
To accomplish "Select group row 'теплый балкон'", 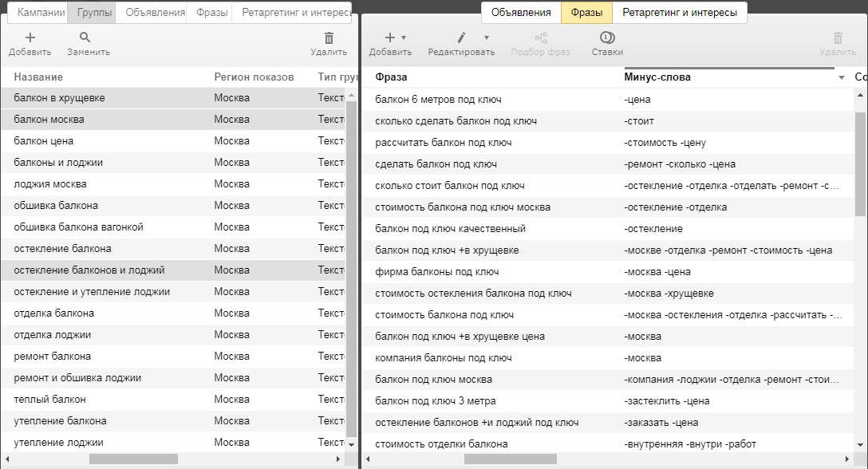I will [x=172, y=400].
